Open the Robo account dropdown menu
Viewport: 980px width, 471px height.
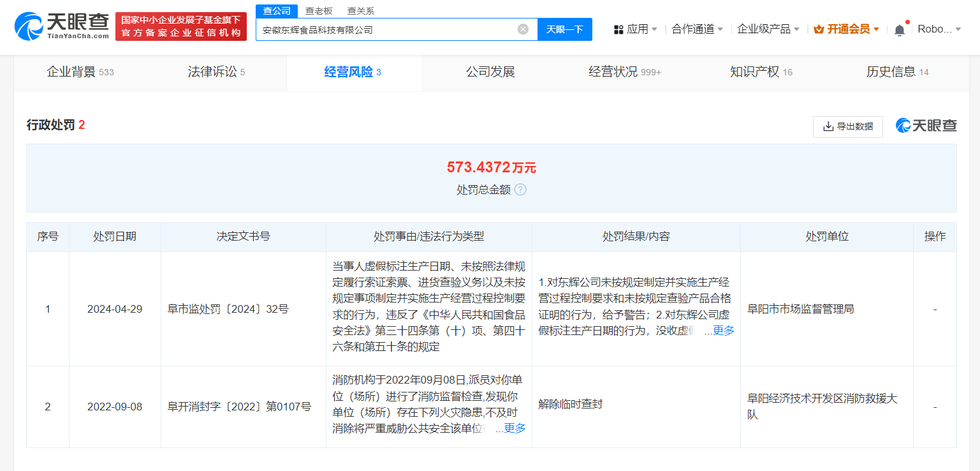[x=937, y=28]
